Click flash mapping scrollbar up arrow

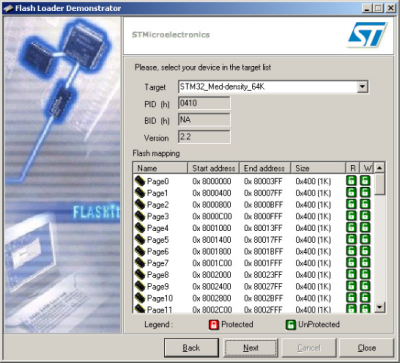(x=379, y=168)
